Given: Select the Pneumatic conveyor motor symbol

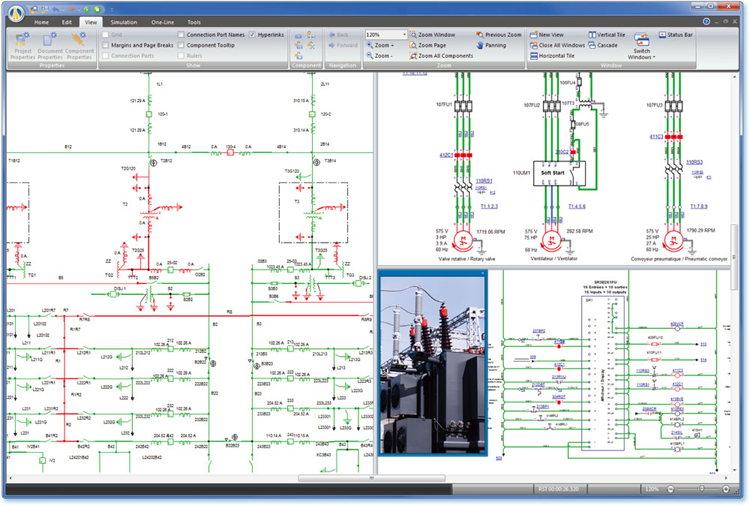Looking at the screenshot, I should pos(673,240).
